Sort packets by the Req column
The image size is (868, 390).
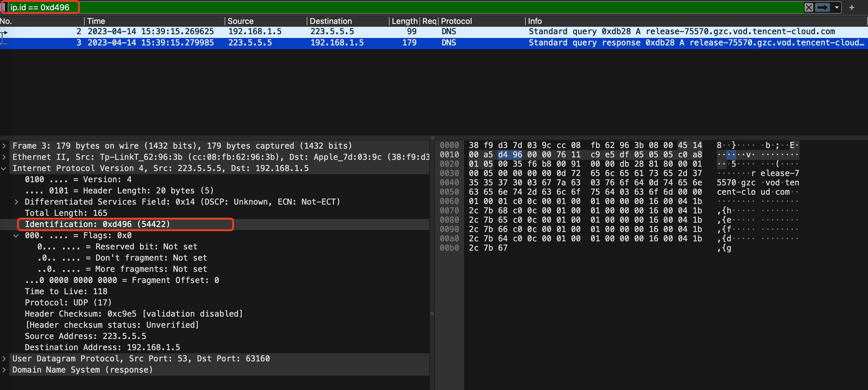tap(429, 21)
